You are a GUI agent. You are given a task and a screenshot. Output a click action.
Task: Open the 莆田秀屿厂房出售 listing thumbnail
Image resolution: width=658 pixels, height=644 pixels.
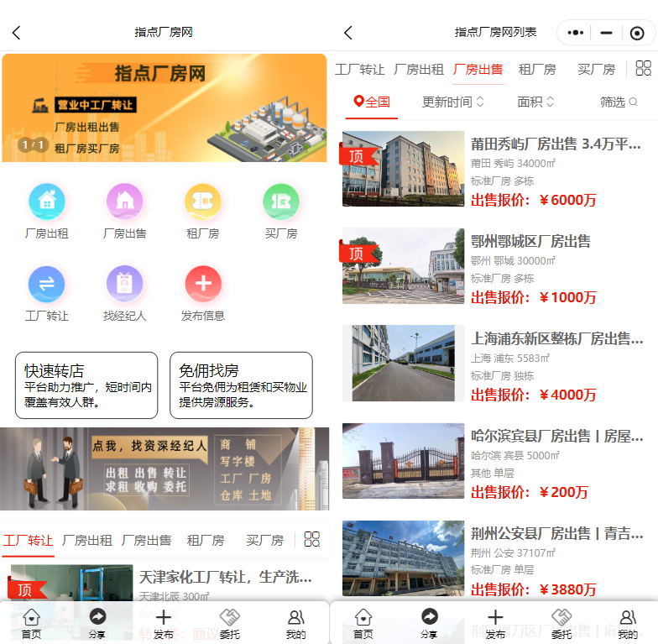click(403, 169)
